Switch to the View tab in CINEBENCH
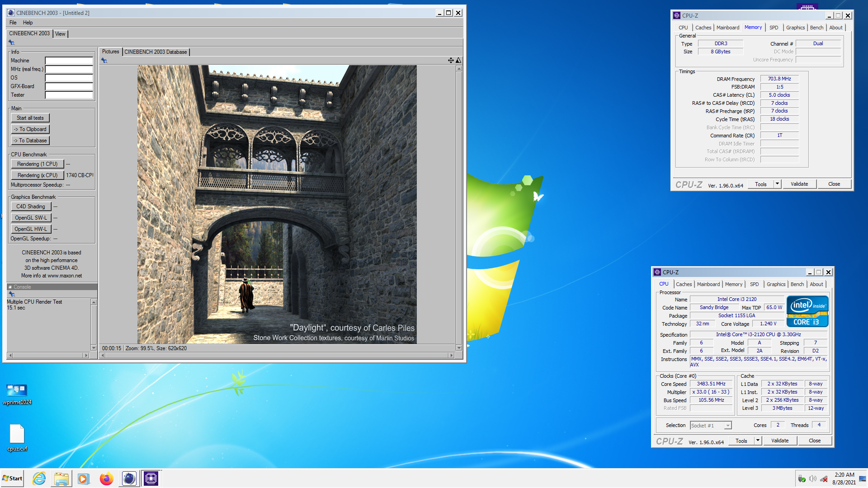The height and width of the screenshot is (488, 868). [60, 34]
